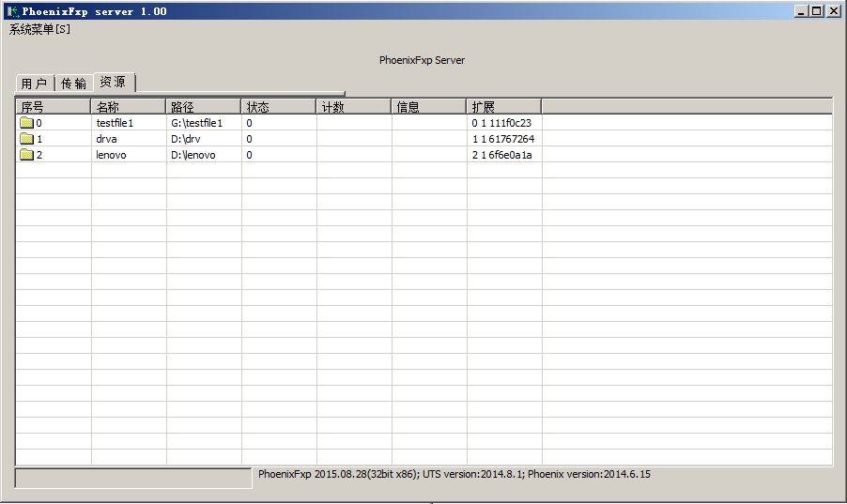Sort by the 状态 column header

[278, 107]
